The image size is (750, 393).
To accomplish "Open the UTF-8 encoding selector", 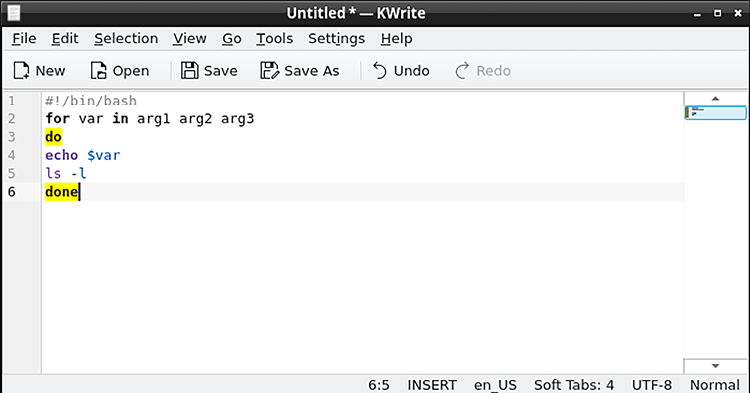I will point(651,385).
